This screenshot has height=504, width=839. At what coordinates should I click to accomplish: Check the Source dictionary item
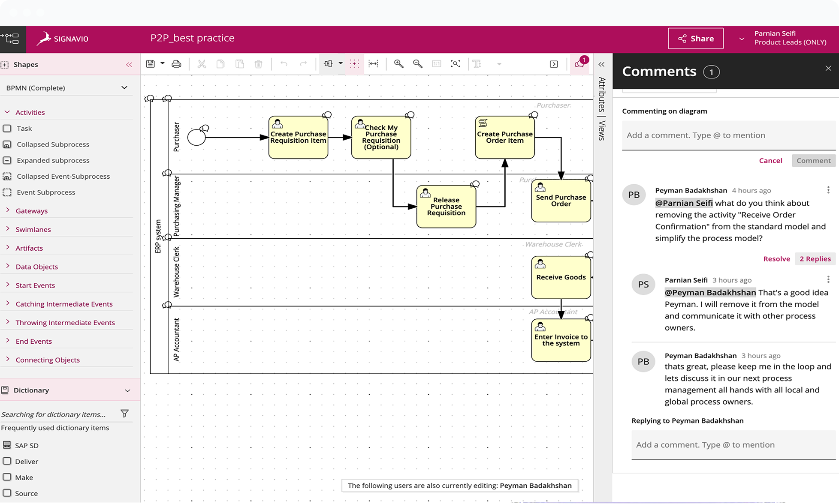[7, 493]
